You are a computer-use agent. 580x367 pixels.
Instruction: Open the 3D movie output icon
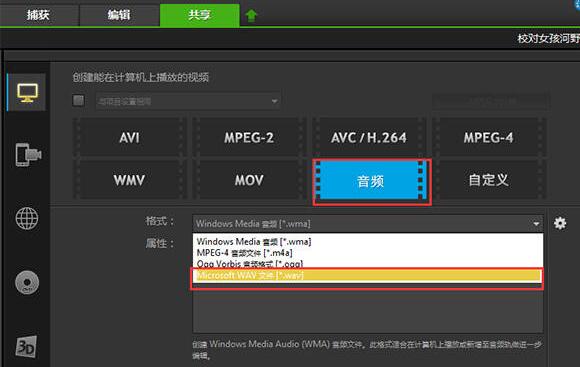click(x=26, y=346)
